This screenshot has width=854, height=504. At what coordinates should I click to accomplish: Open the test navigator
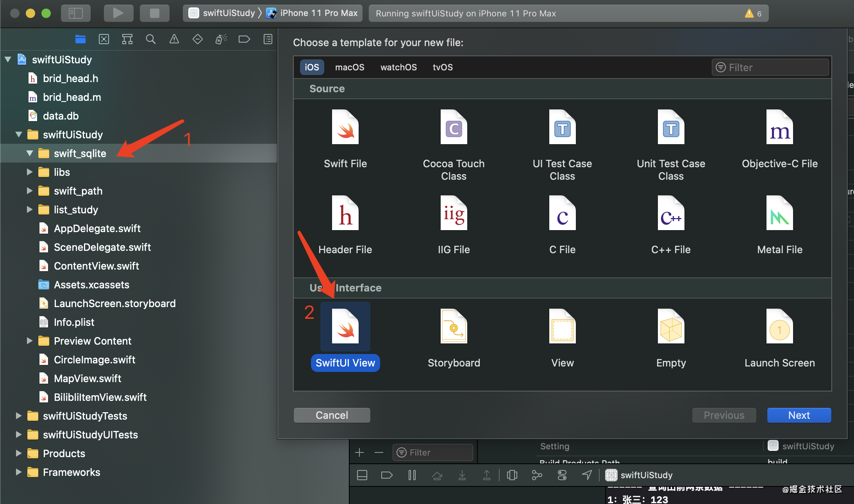tap(198, 39)
